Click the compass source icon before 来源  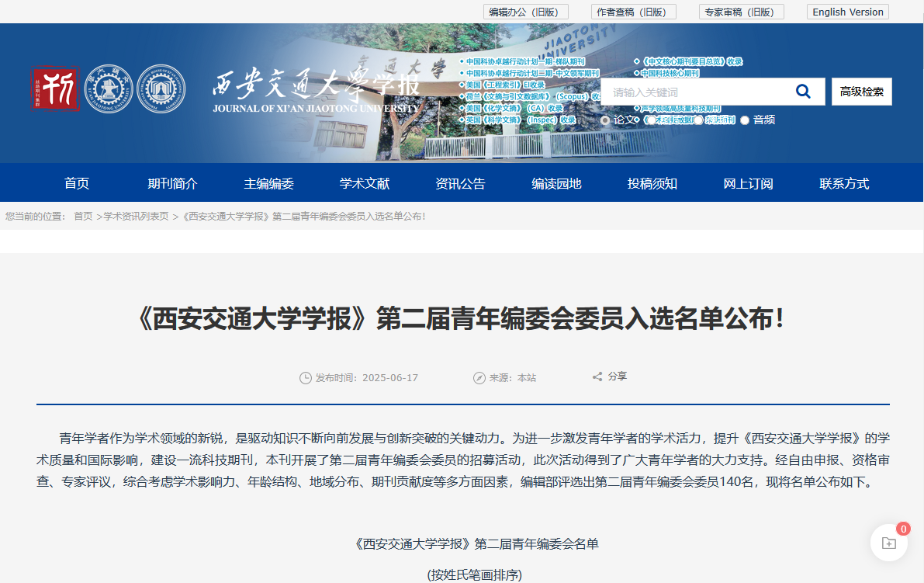[x=479, y=378]
